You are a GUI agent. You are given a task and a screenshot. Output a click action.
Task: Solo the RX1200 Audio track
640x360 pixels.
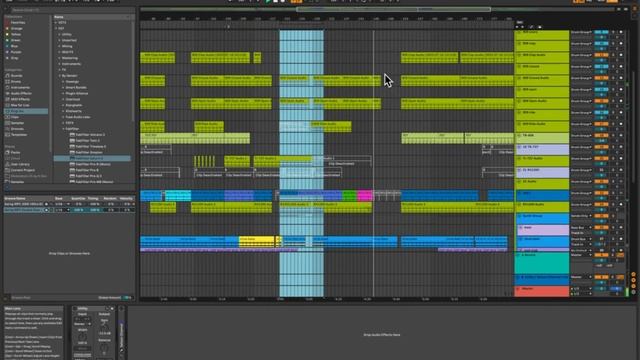(x=613, y=204)
